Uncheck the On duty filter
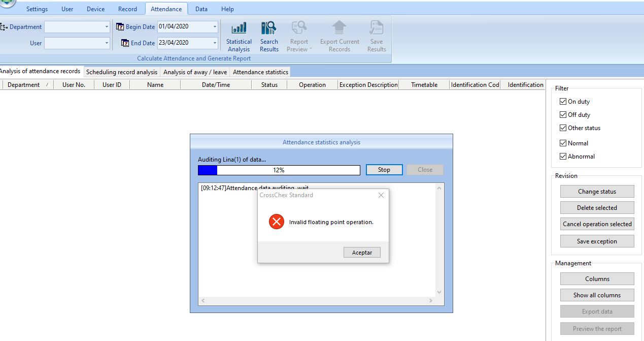 point(563,102)
